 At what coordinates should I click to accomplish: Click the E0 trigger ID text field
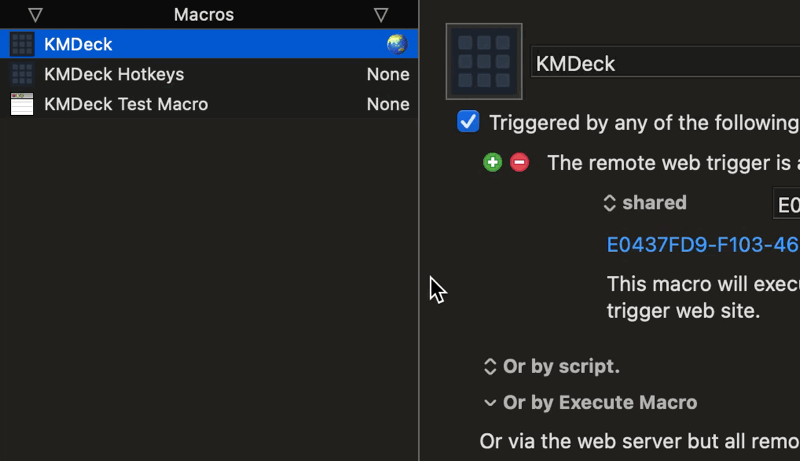[x=787, y=204]
